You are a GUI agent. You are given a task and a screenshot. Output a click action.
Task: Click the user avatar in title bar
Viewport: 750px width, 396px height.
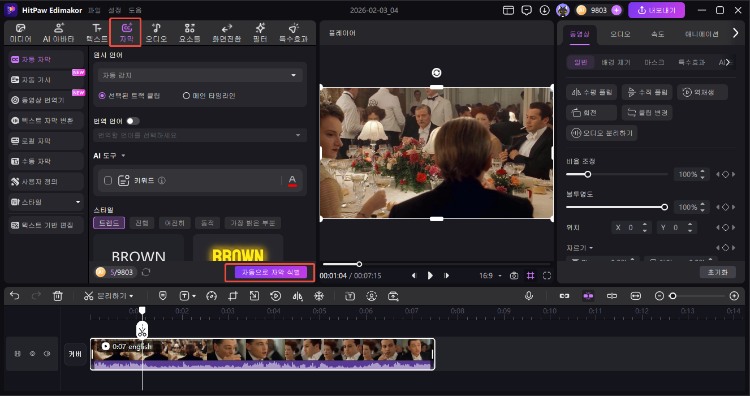pos(563,10)
